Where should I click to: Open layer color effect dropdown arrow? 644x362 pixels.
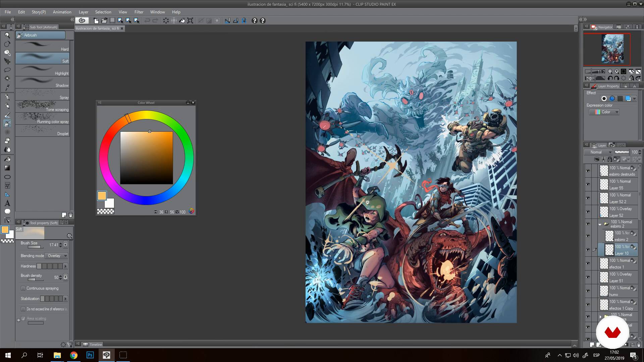click(x=634, y=99)
